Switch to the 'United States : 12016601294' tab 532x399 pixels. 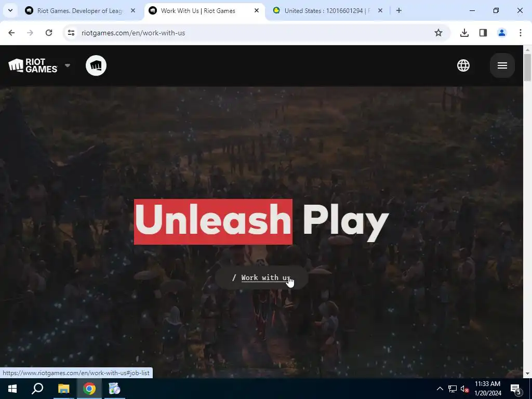(327, 11)
